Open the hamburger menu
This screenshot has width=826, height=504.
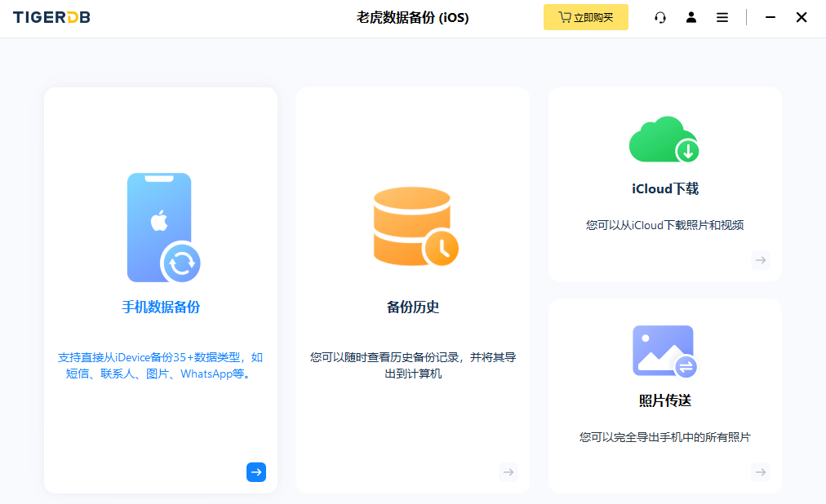(722, 17)
